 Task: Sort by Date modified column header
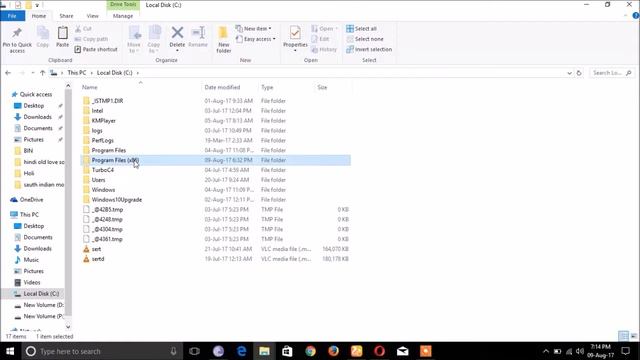(x=222, y=87)
